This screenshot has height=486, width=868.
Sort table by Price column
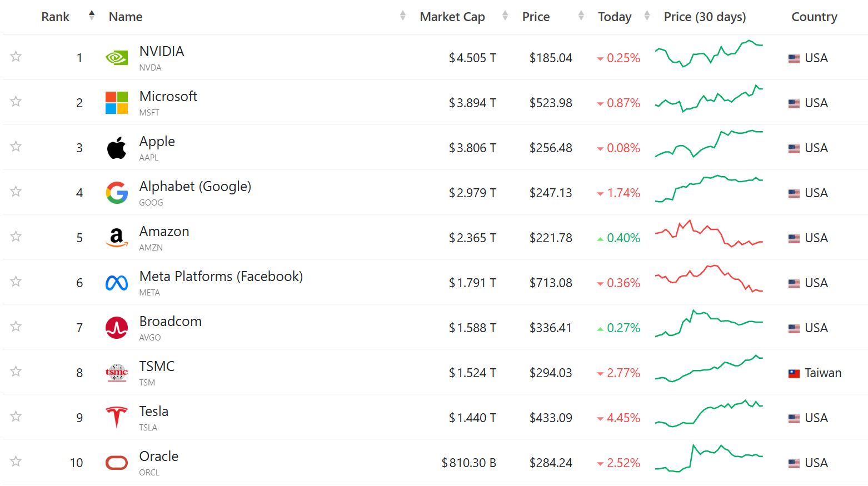coord(536,17)
